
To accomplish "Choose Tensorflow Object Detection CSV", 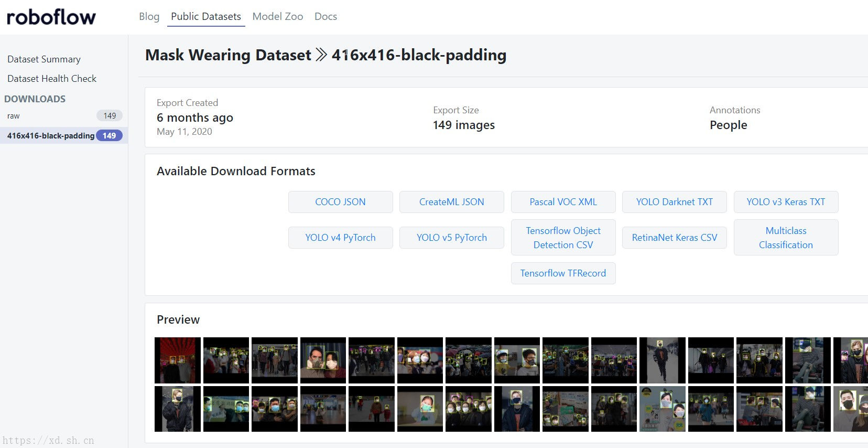I will coord(563,238).
